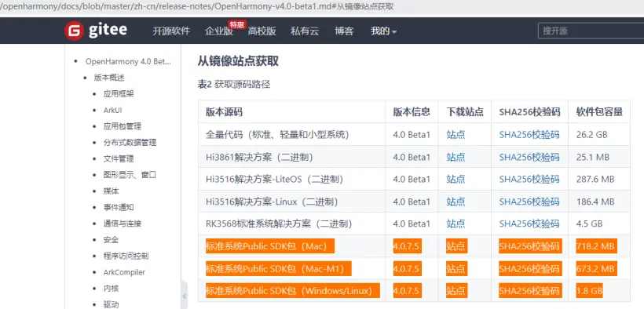This screenshot has width=644, height=309.
Task: Expand the 我的 dropdown menu
Action: point(383,31)
